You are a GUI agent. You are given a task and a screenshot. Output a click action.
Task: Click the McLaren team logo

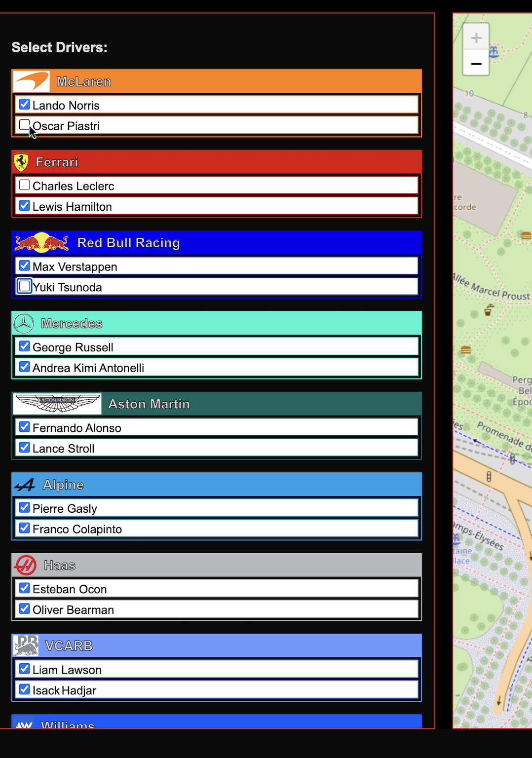[31, 81]
